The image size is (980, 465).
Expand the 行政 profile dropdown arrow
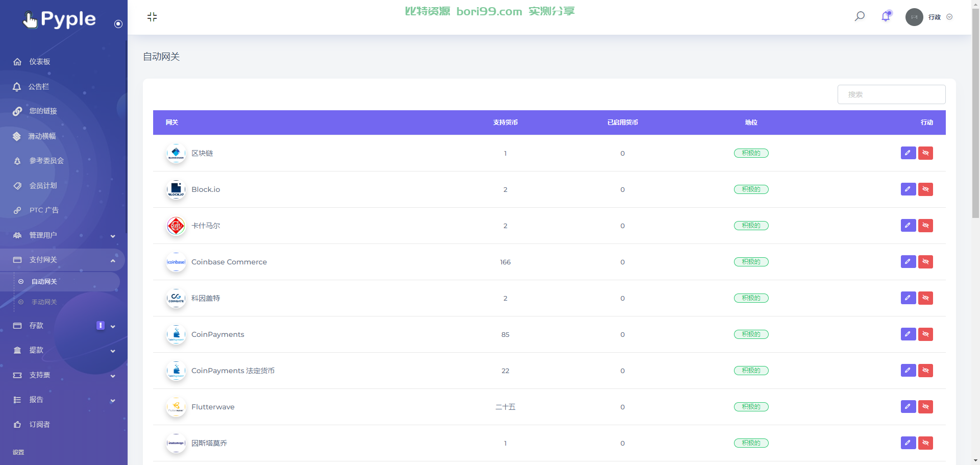click(949, 17)
